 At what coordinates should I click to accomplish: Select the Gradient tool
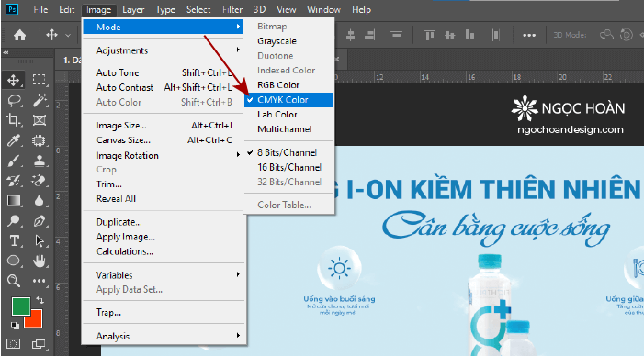[x=14, y=201]
